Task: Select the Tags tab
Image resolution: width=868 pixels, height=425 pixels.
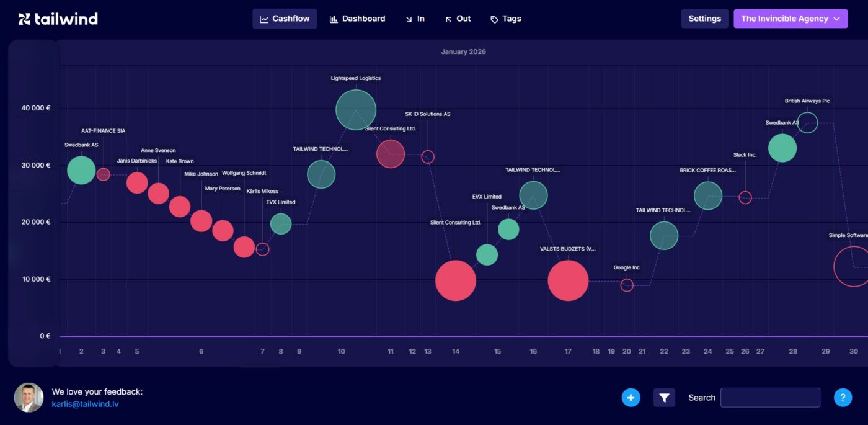Action: click(x=505, y=19)
